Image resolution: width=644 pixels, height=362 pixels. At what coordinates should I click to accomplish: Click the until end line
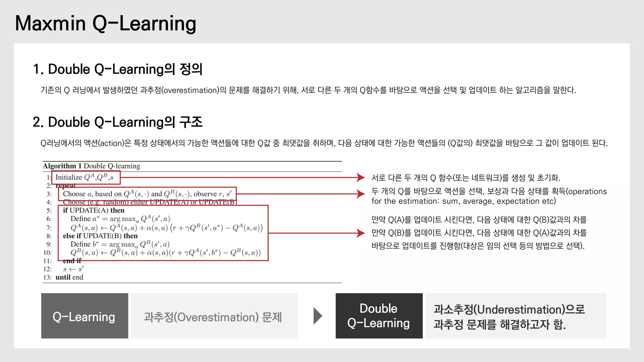pos(69,277)
